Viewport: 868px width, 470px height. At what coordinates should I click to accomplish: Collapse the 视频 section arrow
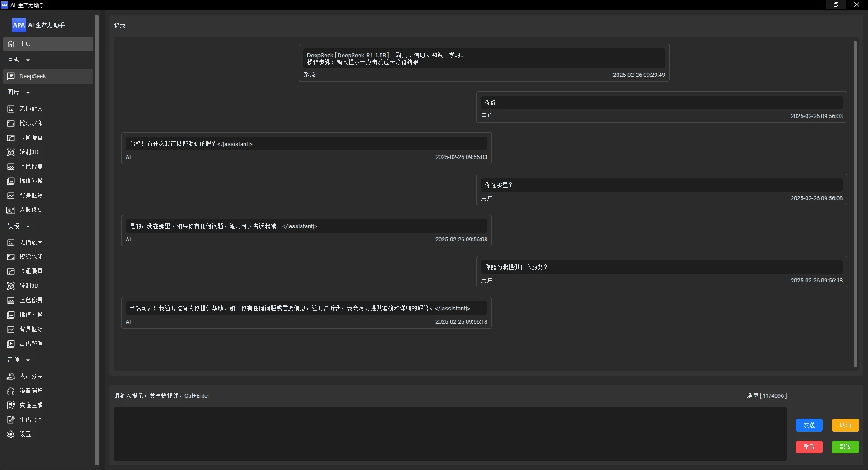pyautogui.click(x=28, y=226)
